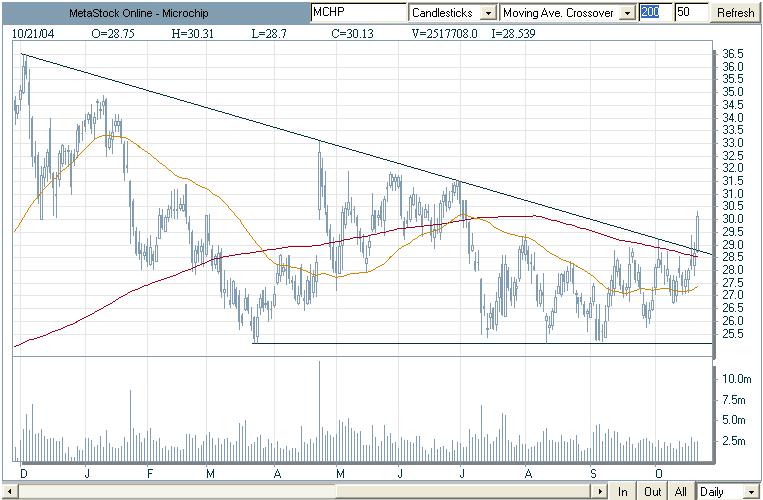
Task: Click the 30.0 price axis label
Action: (733, 218)
